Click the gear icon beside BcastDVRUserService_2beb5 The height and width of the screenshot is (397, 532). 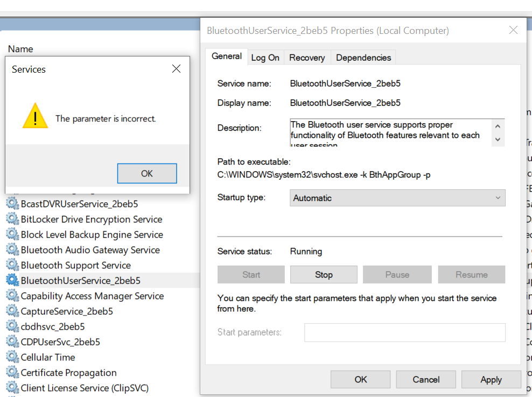pos(12,203)
